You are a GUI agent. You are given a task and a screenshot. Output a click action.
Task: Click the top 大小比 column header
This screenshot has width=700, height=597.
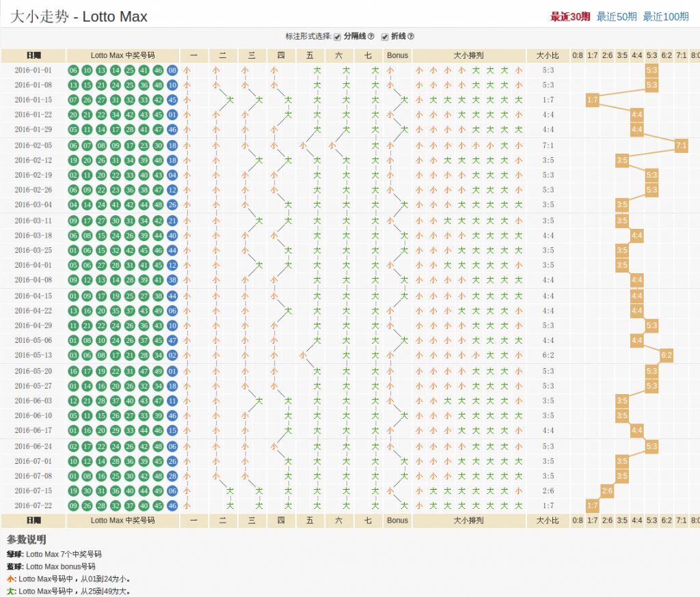click(548, 56)
